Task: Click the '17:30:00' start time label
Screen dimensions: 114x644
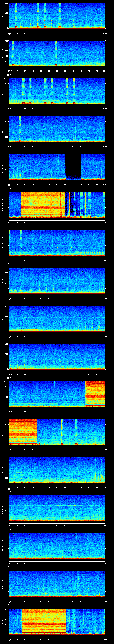Action: pos(9,639)
